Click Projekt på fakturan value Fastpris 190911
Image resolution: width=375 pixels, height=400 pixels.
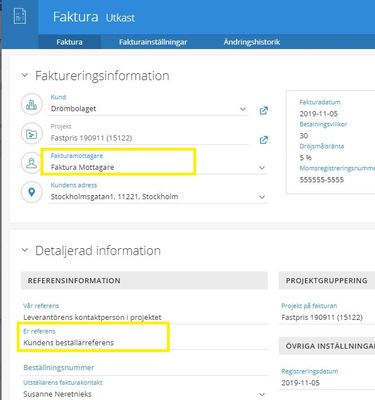click(x=322, y=317)
